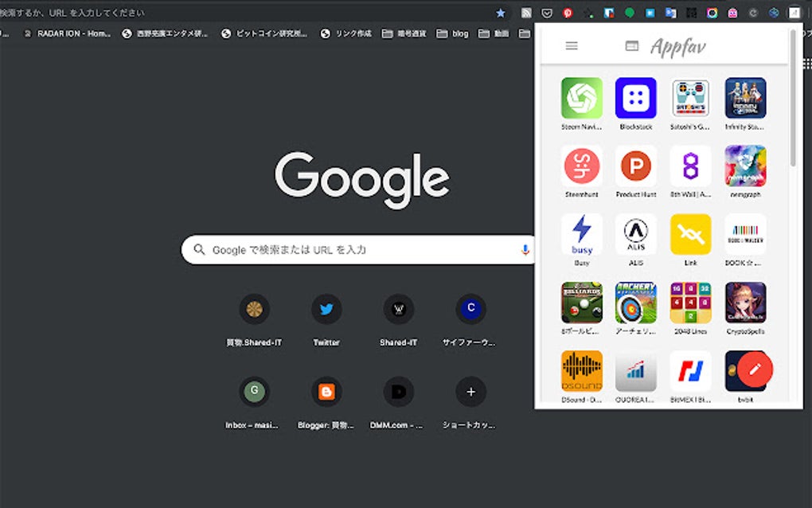
Task: Click the window icon beside Appfav title
Action: pyautogui.click(x=632, y=46)
